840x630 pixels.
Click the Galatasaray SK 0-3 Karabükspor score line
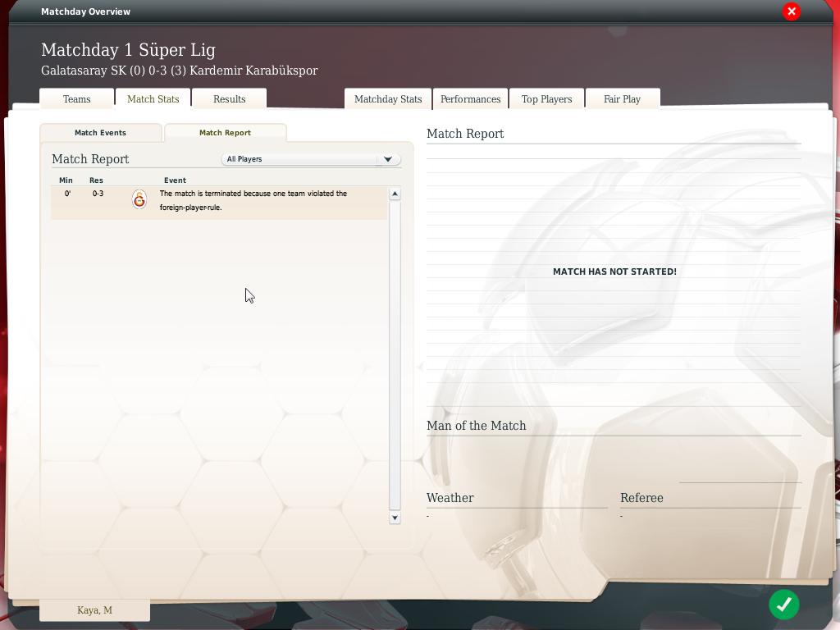click(180, 71)
